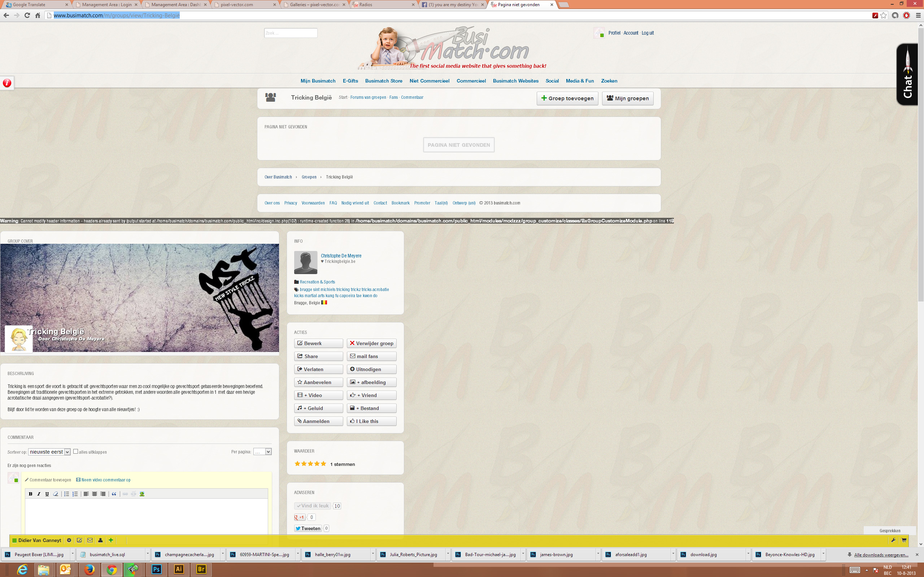
Task: Click the settings gear in yellow member bar
Action: click(x=69, y=540)
